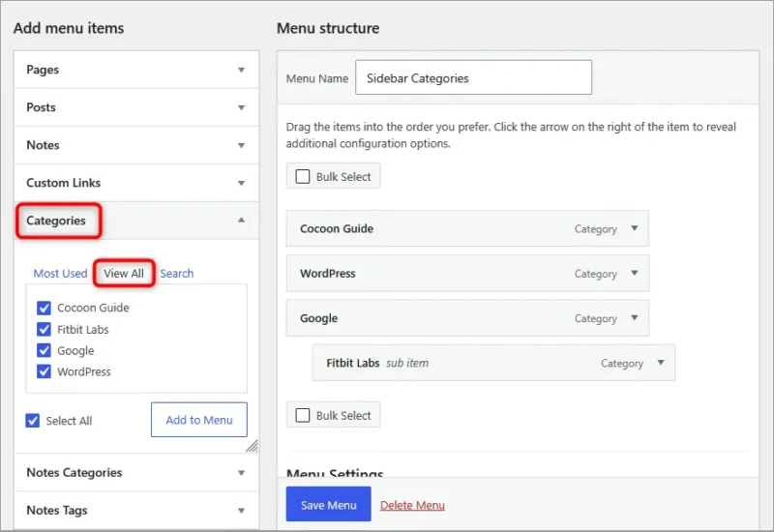This screenshot has width=774, height=532.
Task: Collapse the Categories panel arrow
Action: pos(241,221)
